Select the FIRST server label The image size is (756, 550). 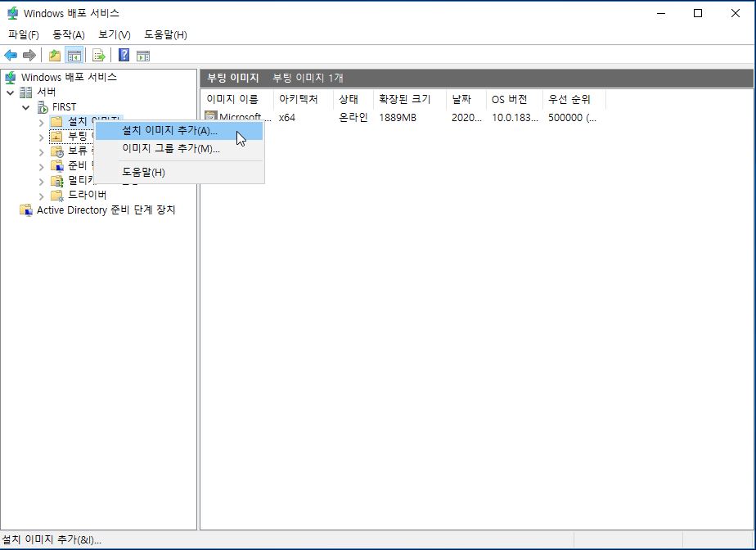tap(64, 106)
